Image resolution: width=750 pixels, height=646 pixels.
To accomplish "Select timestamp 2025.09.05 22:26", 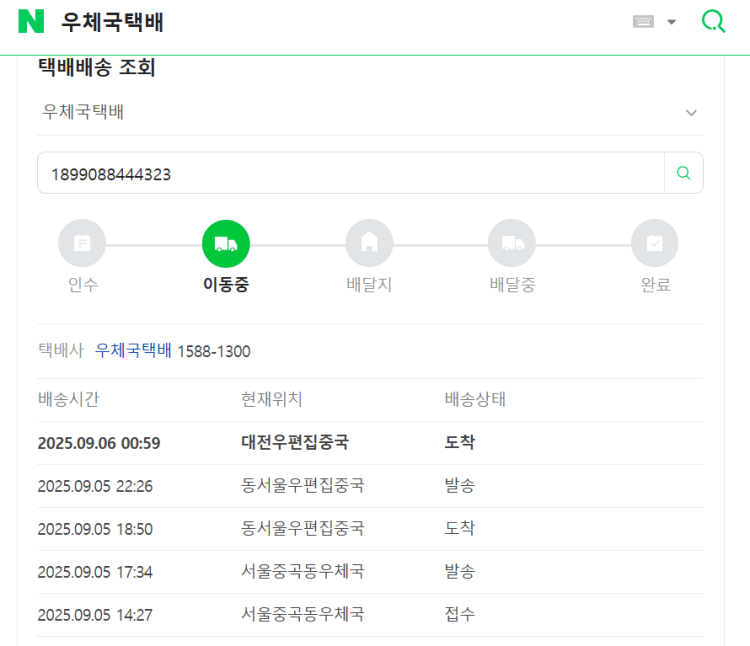I will [95, 486].
